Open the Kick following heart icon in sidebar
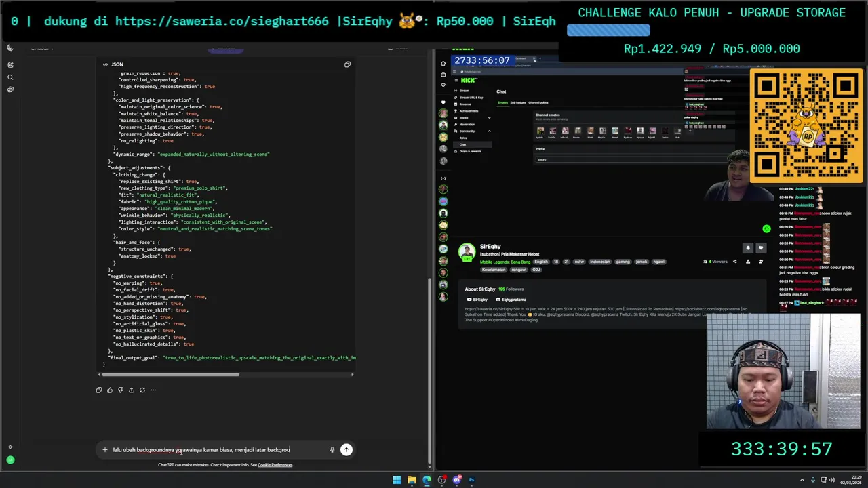Screen dimensions: 868x488 coord(443,85)
